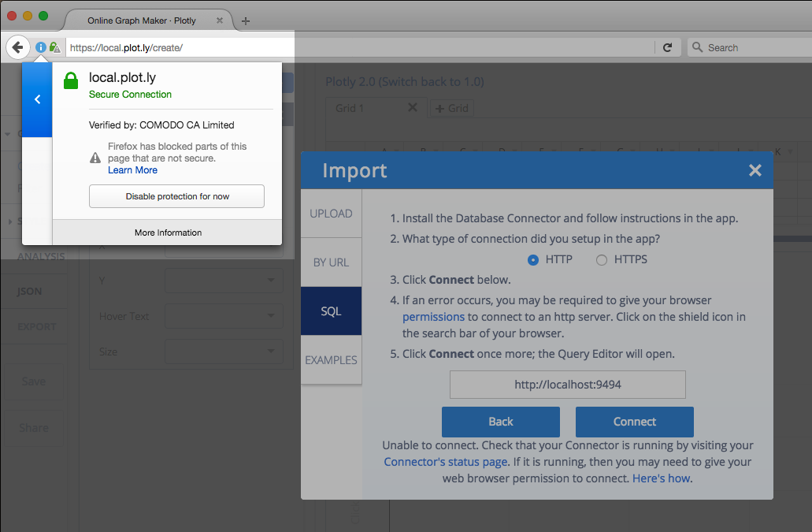Focus the http://localhost:9494 connector URL field
The image size is (812, 532).
pyautogui.click(x=568, y=385)
